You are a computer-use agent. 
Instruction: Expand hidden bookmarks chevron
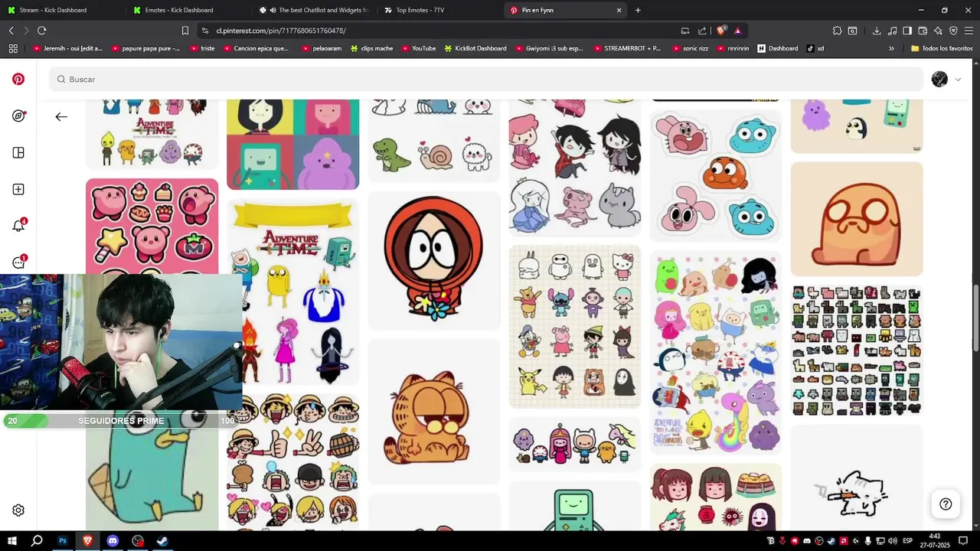click(891, 48)
